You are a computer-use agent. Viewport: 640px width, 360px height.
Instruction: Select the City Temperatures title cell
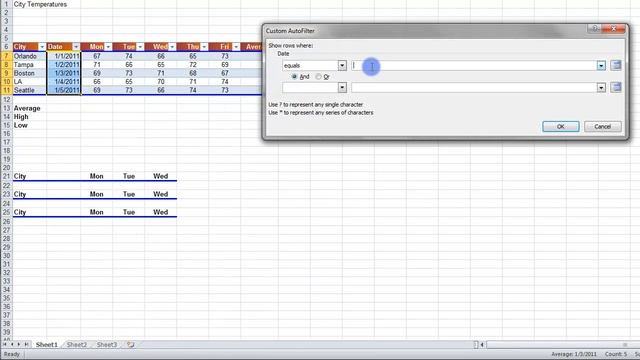click(40, 4)
